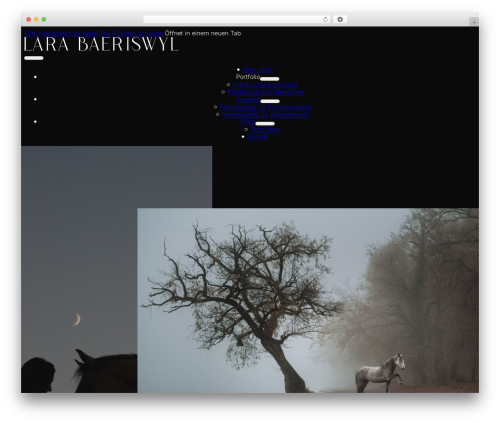Open the Kontakt page
The width and height of the screenshot is (500, 423).
click(x=258, y=137)
